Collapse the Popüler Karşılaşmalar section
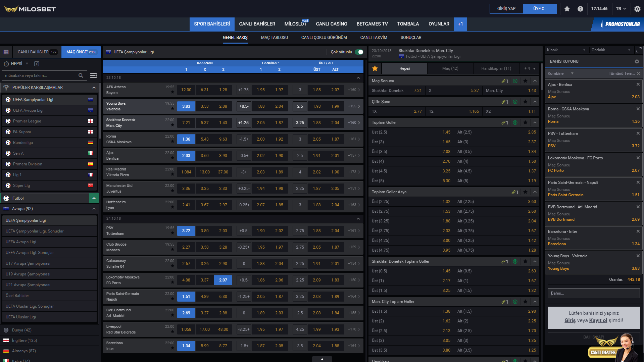 pos(94,88)
